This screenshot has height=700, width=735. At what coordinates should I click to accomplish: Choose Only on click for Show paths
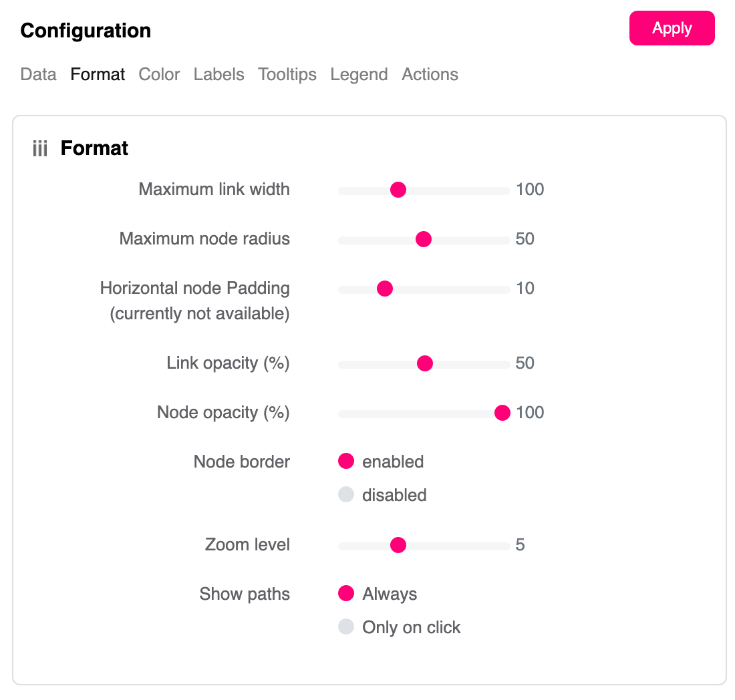click(346, 627)
